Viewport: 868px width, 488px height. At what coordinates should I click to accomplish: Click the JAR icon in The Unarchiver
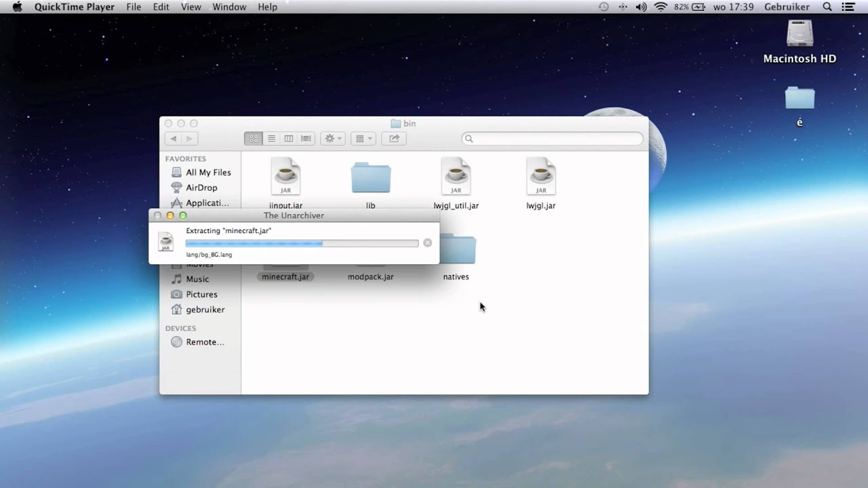click(x=165, y=241)
